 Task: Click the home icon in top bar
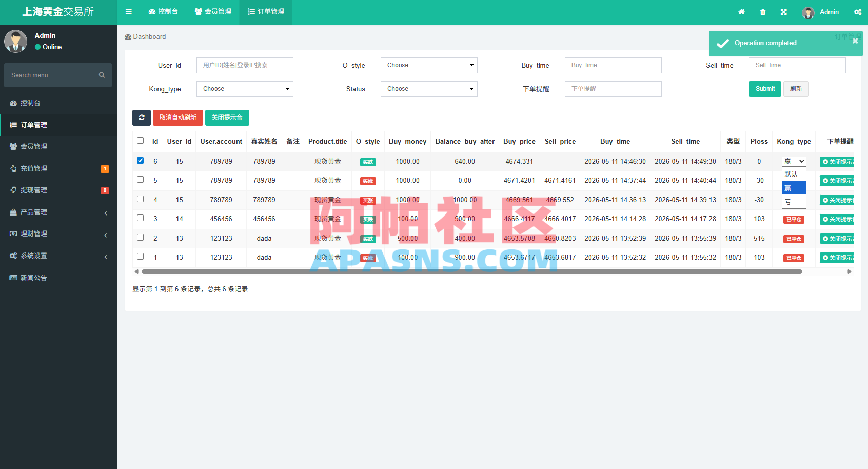tap(741, 12)
